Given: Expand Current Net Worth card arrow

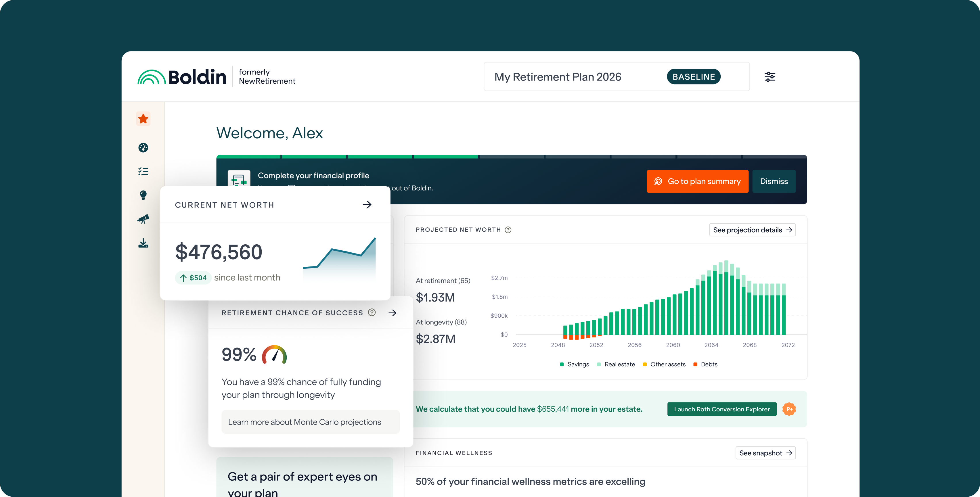Looking at the screenshot, I should coord(367,205).
